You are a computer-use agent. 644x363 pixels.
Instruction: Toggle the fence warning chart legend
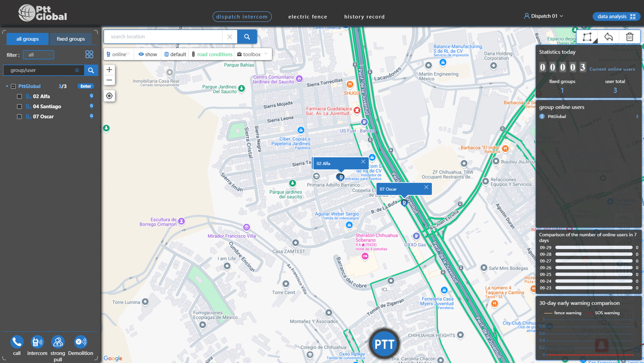(x=563, y=313)
